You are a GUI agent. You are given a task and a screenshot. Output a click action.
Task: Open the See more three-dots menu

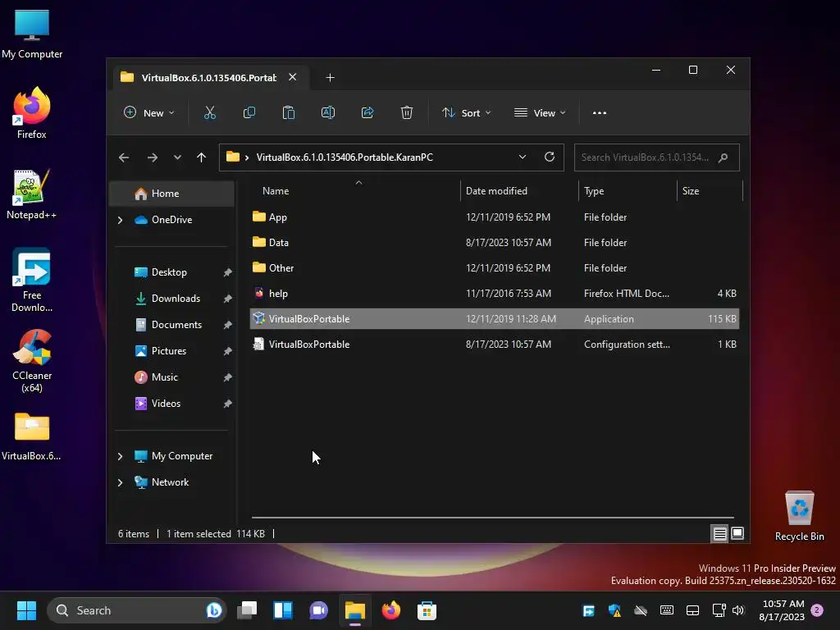(600, 113)
